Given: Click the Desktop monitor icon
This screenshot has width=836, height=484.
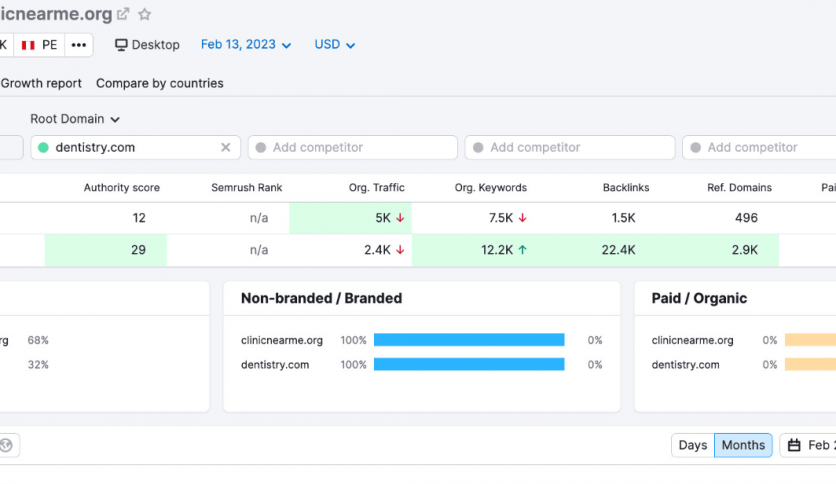Looking at the screenshot, I should pyautogui.click(x=122, y=45).
